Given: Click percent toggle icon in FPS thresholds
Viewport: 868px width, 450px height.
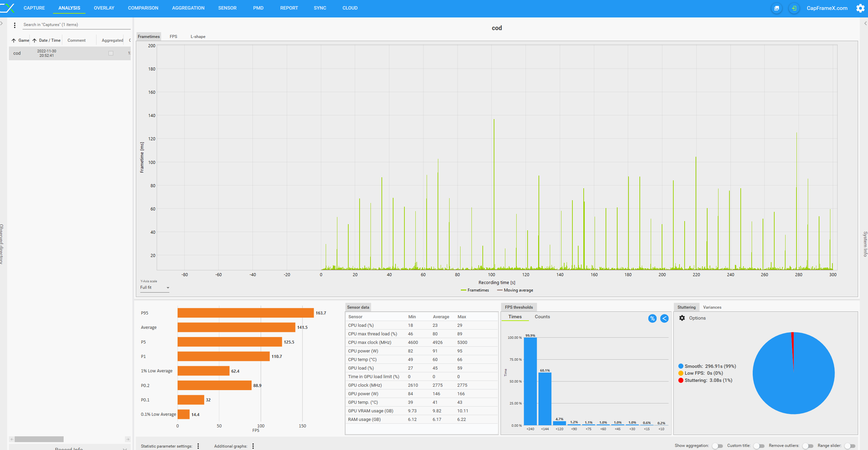Looking at the screenshot, I should pos(652,318).
